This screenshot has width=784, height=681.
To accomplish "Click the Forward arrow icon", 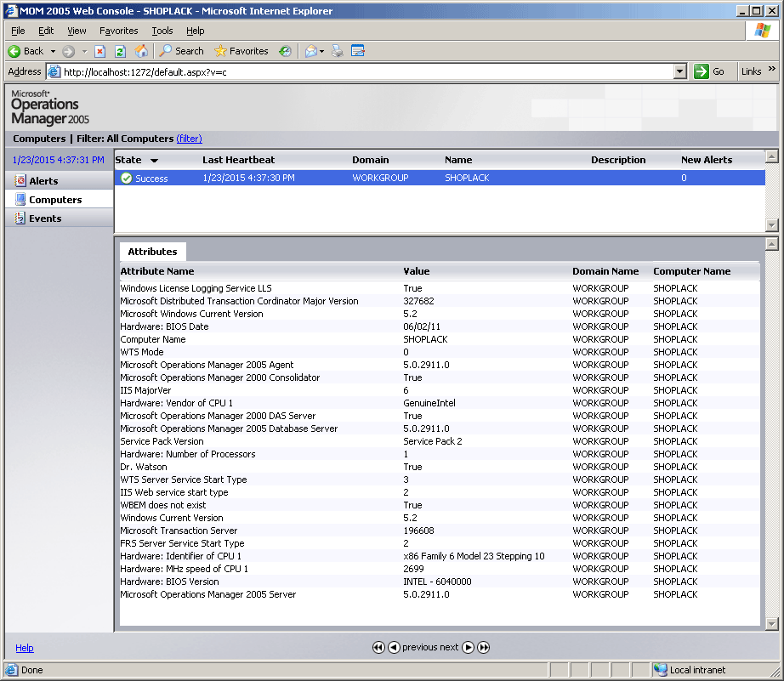I will pyautogui.click(x=69, y=51).
